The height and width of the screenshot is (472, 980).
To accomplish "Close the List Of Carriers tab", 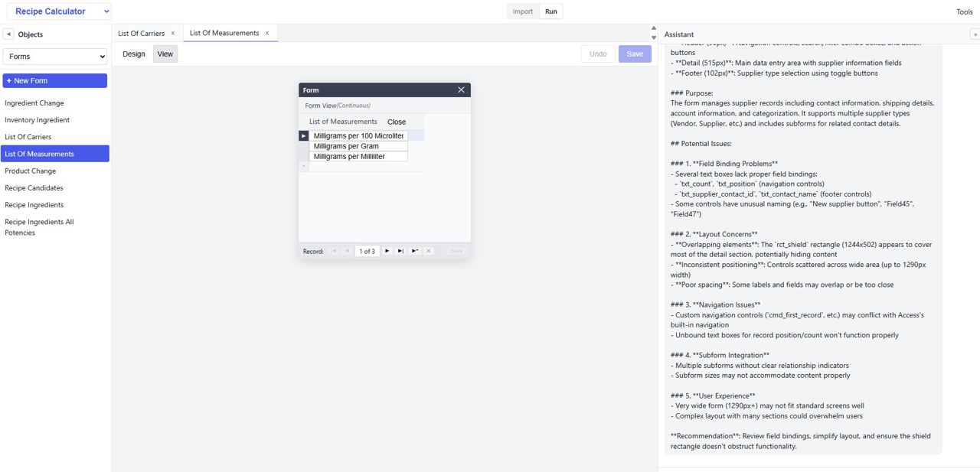I will pyautogui.click(x=173, y=33).
